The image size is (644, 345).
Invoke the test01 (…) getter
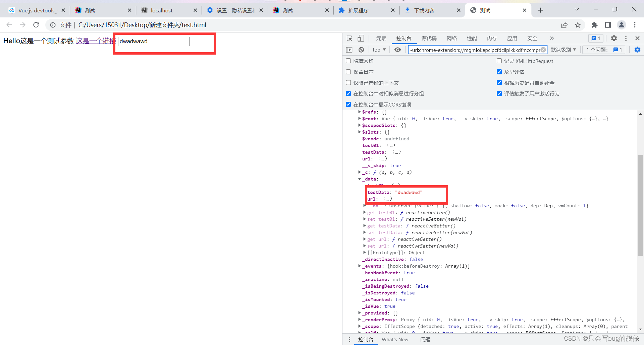click(x=391, y=145)
